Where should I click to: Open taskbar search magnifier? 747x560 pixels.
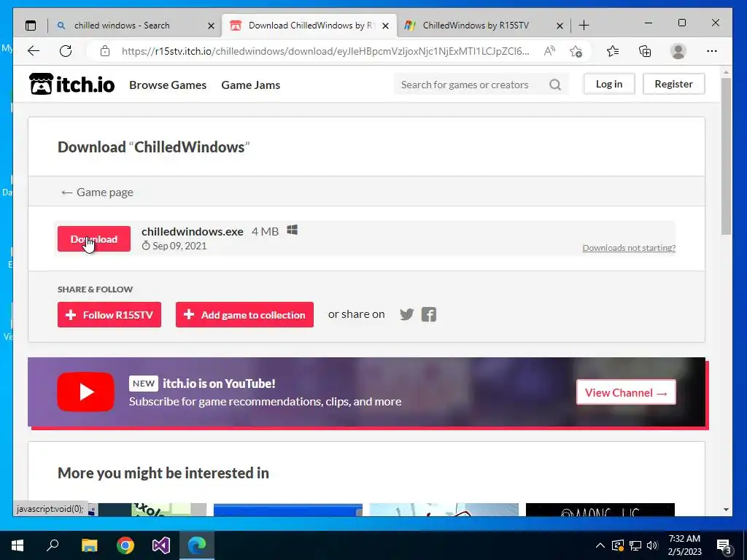click(x=53, y=545)
